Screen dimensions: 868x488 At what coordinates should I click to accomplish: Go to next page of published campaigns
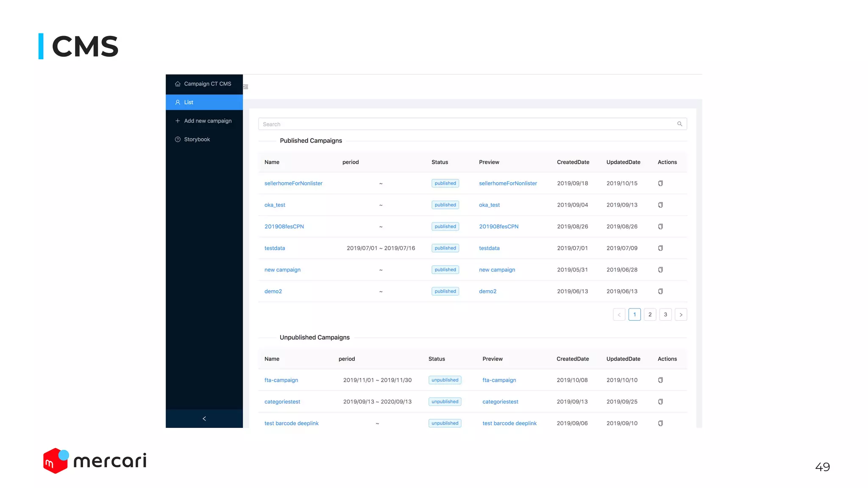coord(681,315)
